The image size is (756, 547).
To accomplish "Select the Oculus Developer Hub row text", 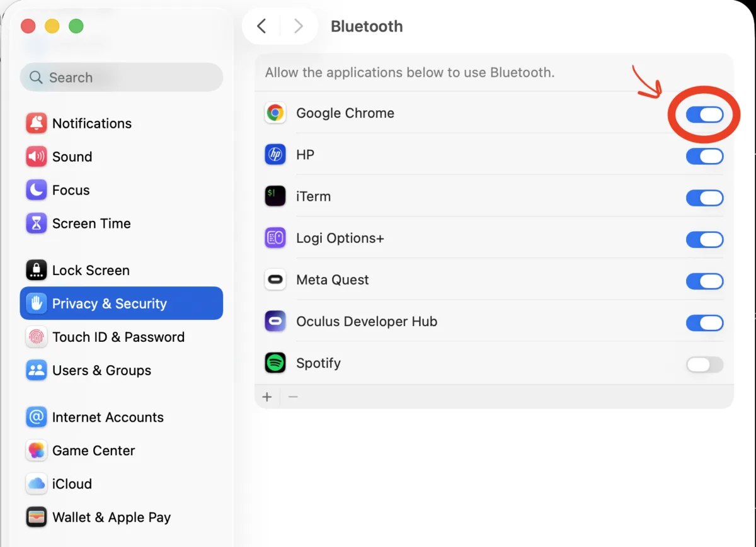I will [367, 321].
